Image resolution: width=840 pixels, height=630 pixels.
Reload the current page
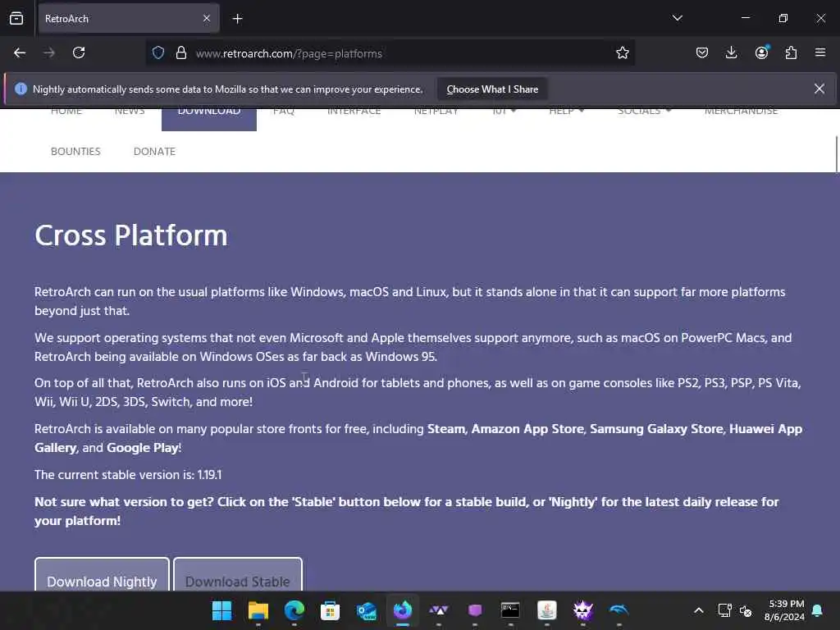(x=79, y=53)
